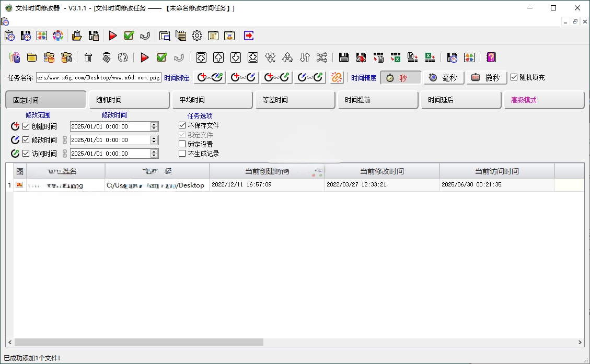Click the 当前创建时间 column header
Image resolution: width=590 pixels, height=364 pixels.
point(267,171)
